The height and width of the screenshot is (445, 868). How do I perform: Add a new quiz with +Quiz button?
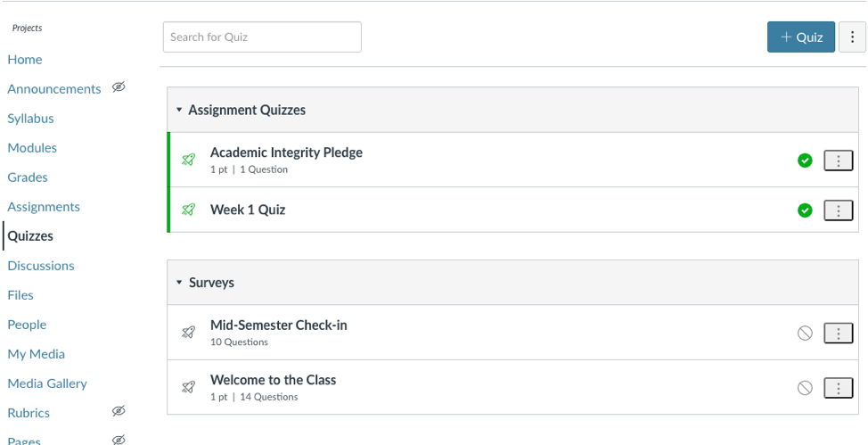[800, 37]
